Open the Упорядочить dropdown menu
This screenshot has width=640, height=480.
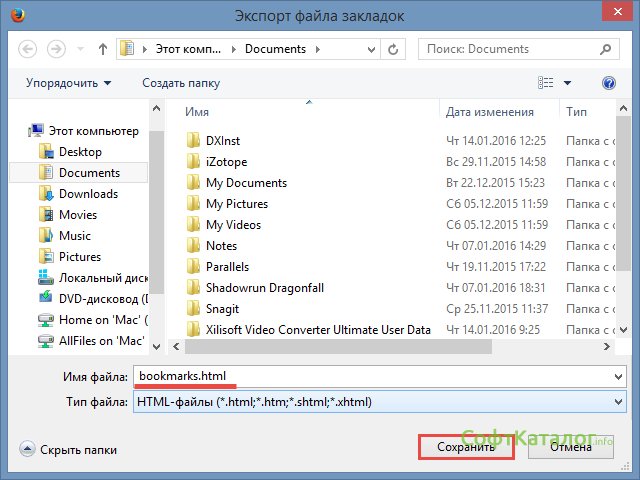68,83
